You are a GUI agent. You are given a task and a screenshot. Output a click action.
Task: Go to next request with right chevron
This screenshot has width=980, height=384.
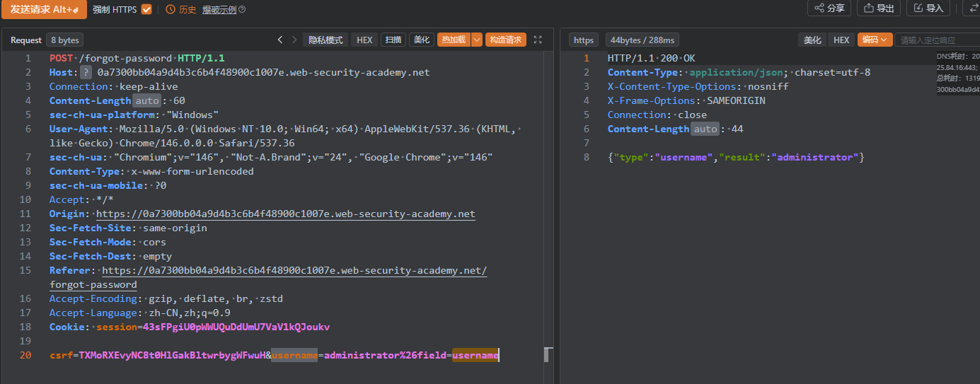(x=294, y=40)
